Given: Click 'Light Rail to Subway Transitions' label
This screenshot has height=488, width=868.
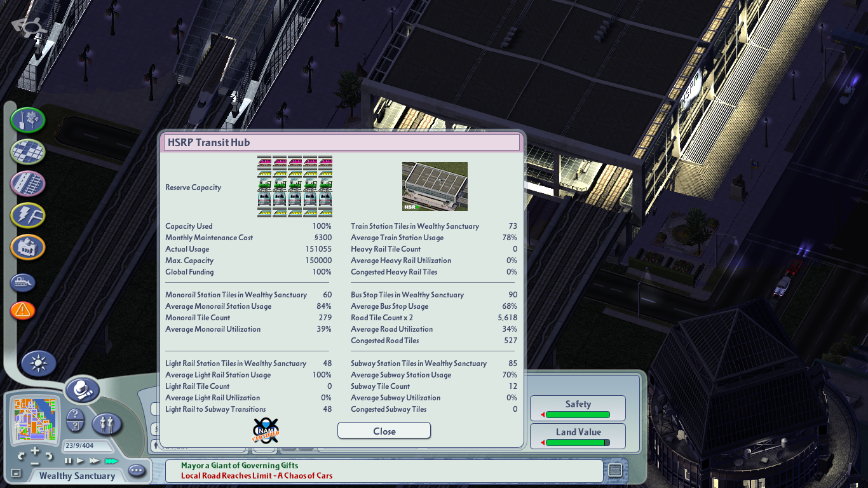Looking at the screenshot, I should click(x=215, y=409).
